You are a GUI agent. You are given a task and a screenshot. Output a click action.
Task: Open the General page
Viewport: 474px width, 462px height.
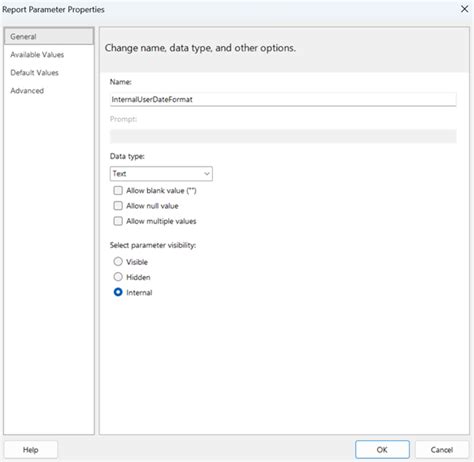49,36
